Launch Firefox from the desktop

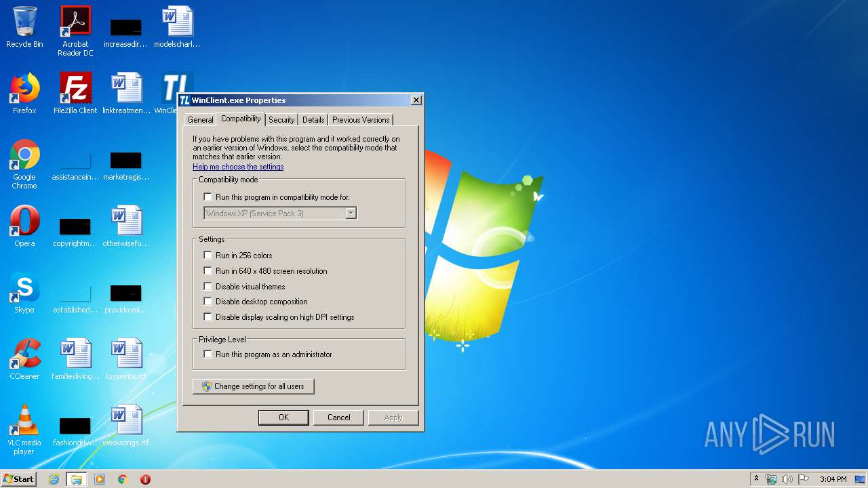click(x=24, y=94)
